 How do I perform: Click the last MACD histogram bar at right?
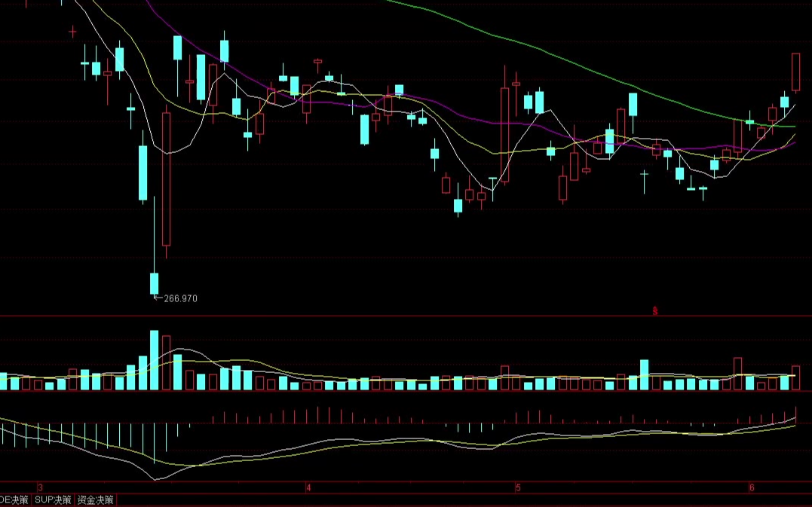(795, 414)
